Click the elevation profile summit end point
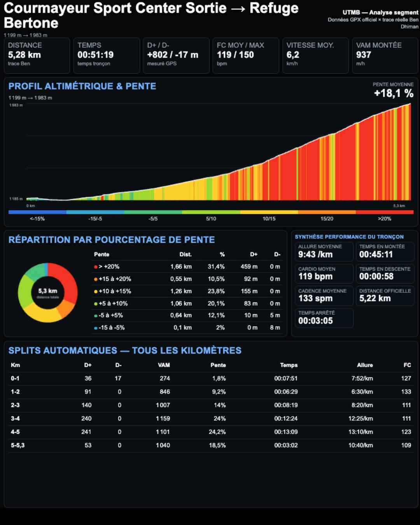 (x=410, y=104)
